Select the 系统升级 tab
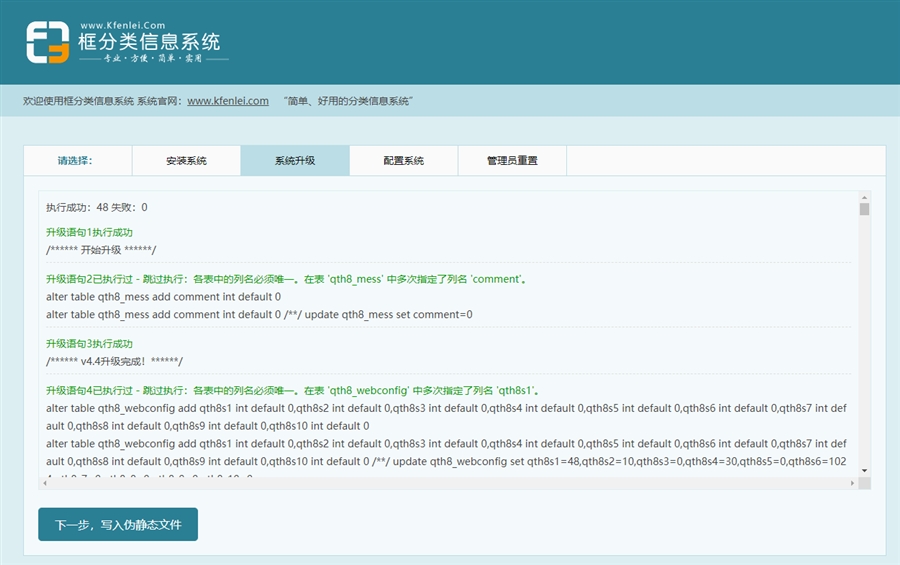 (x=295, y=160)
